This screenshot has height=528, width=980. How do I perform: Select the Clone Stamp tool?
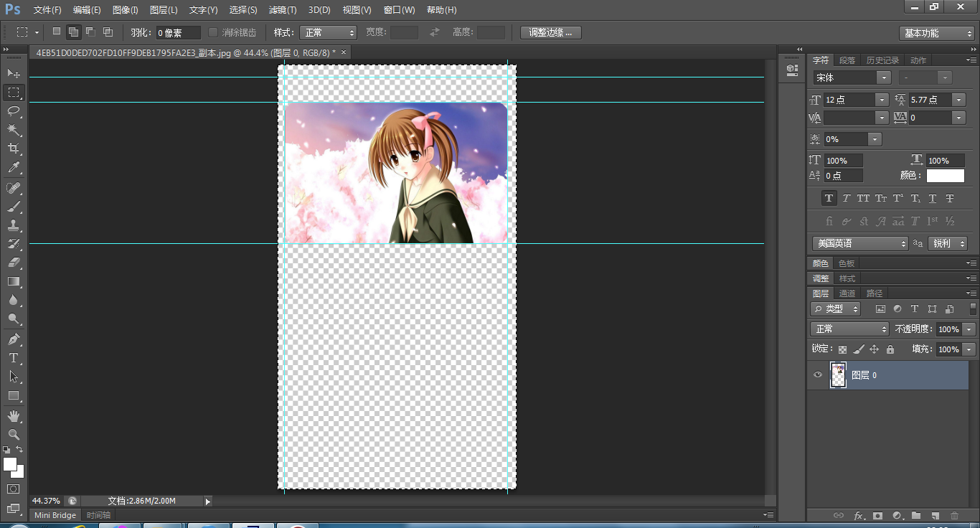14,225
